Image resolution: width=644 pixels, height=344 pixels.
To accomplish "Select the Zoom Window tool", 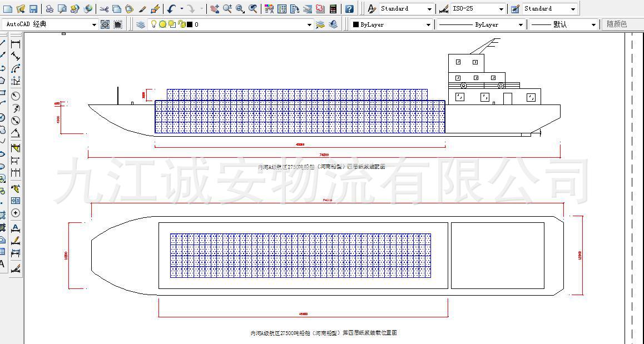I will tap(240, 9).
